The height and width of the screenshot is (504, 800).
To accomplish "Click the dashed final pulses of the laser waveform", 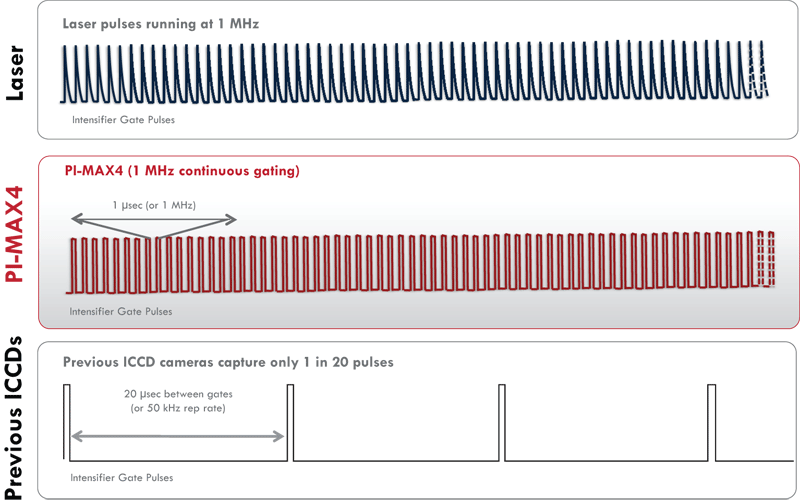I will 759,69.
